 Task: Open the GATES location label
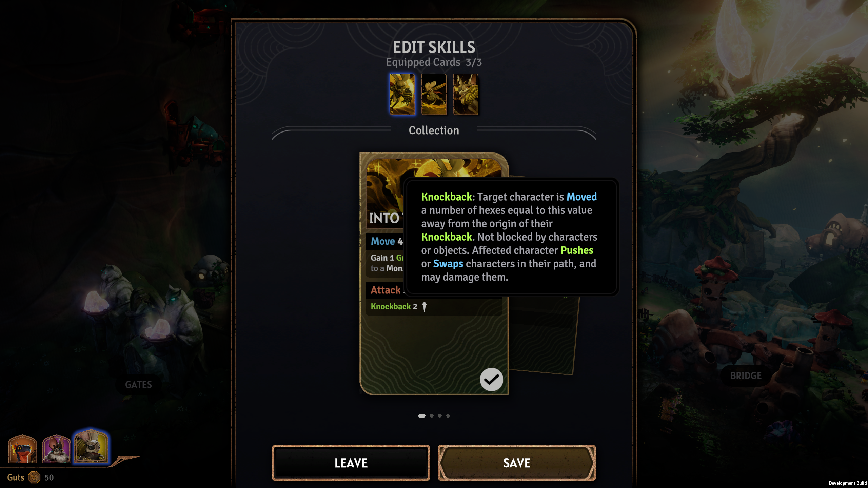click(138, 385)
